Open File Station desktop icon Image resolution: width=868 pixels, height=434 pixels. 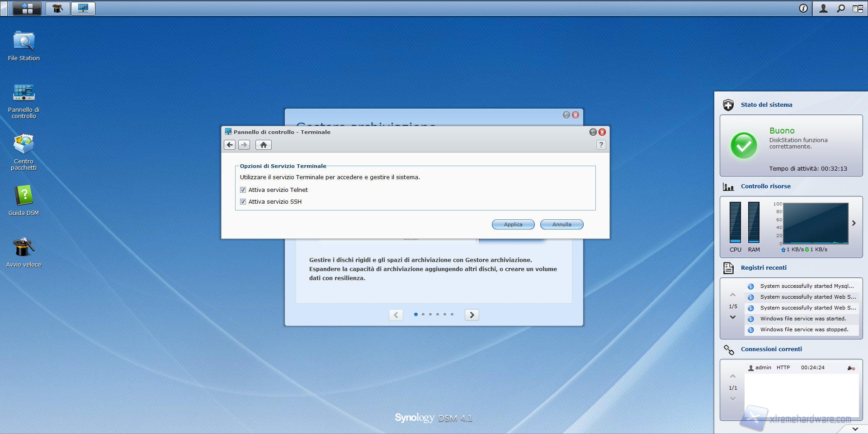tap(24, 42)
